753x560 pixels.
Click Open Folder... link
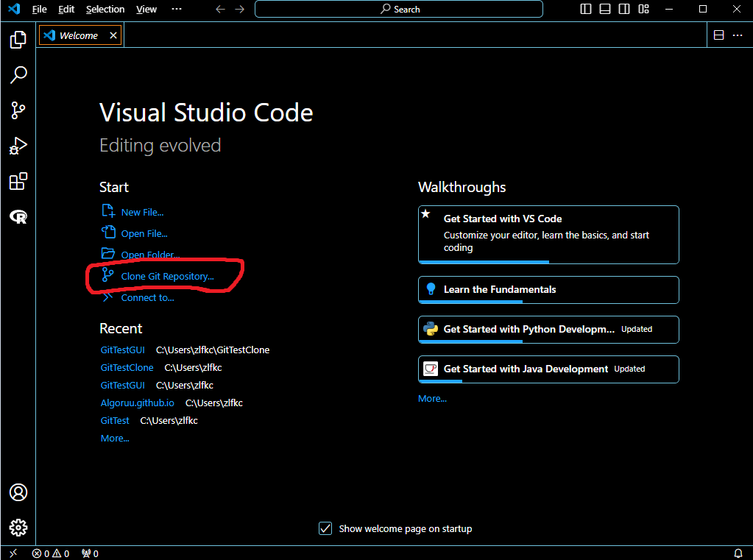click(150, 255)
